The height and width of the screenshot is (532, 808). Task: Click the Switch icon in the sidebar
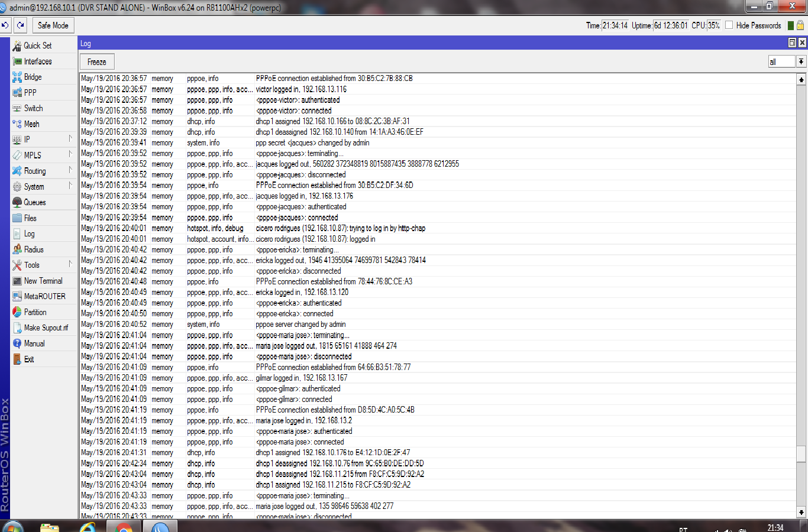tap(17, 108)
